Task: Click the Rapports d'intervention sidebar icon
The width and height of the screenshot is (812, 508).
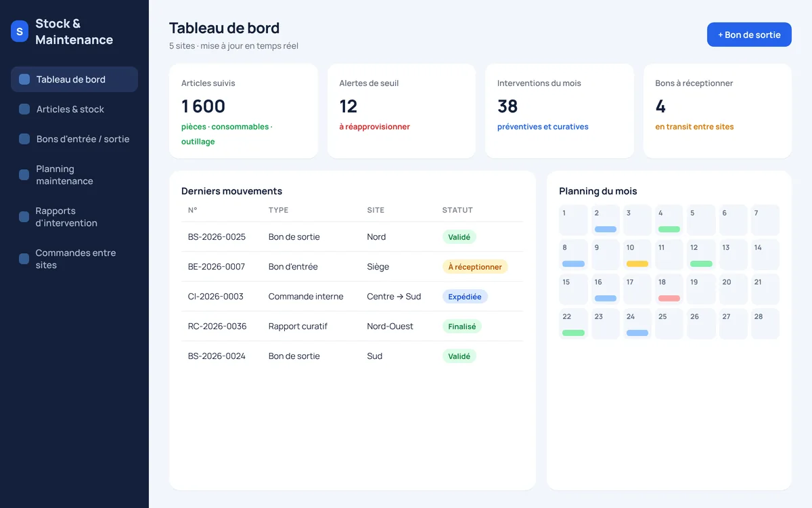Action: point(24,217)
